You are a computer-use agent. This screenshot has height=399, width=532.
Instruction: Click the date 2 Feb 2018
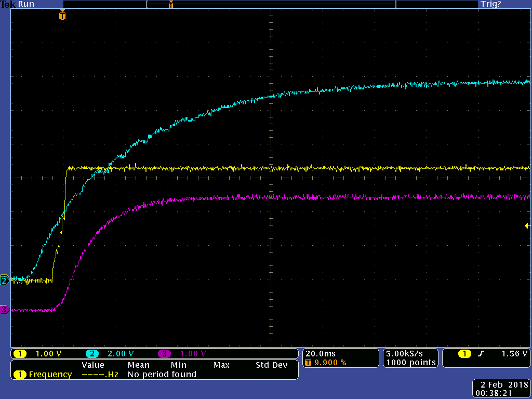tap(504, 385)
